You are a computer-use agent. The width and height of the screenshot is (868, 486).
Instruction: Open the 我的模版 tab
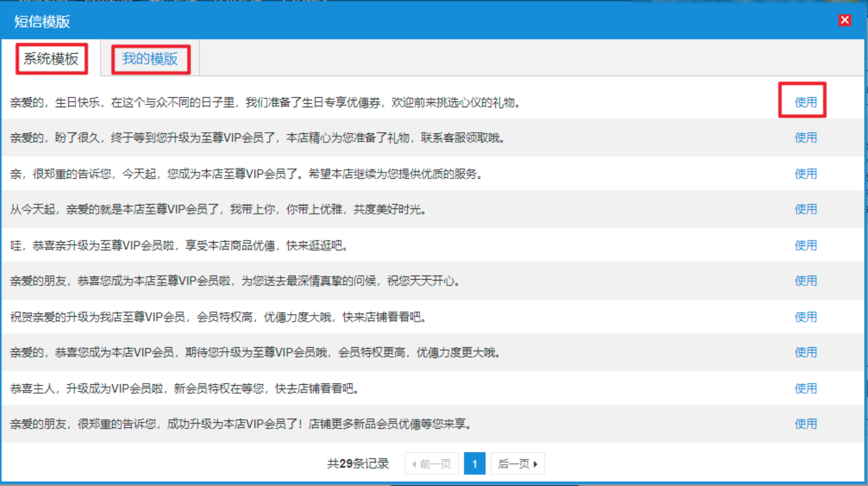[x=150, y=59]
